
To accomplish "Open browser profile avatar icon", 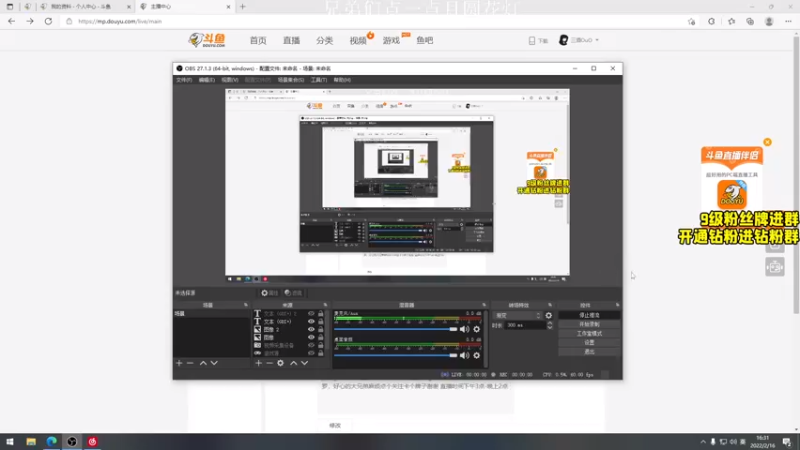I will (769, 21).
